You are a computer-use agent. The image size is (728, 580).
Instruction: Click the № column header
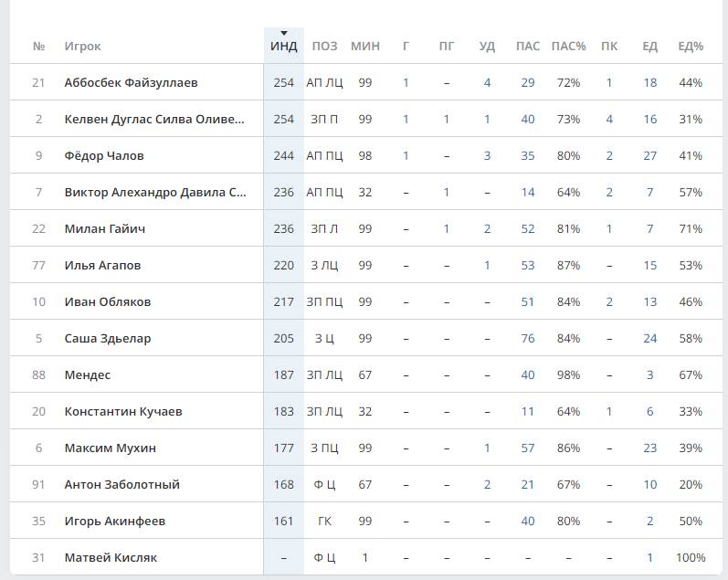pos(38,47)
